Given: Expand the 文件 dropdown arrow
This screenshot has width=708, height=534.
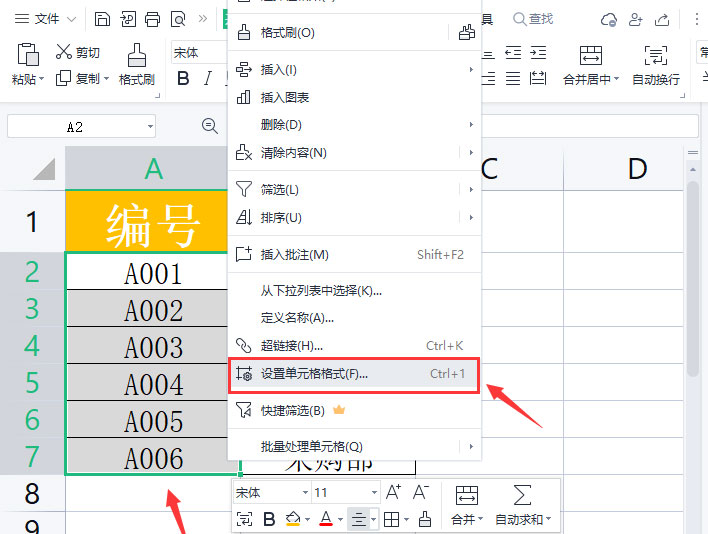Looking at the screenshot, I should [x=71, y=19].
